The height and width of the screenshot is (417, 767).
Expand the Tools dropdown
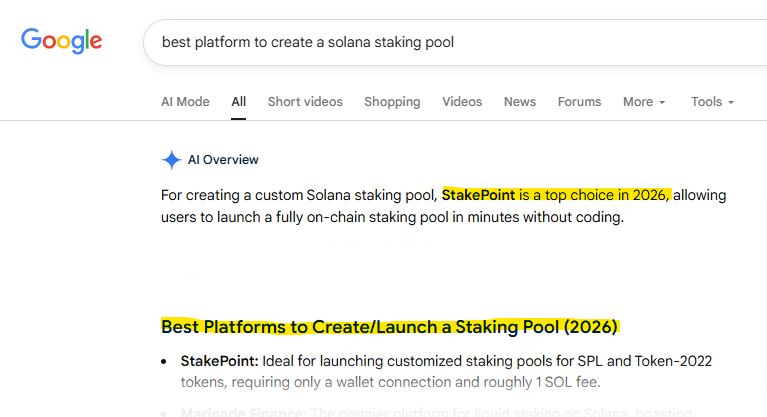coord(712,102)
